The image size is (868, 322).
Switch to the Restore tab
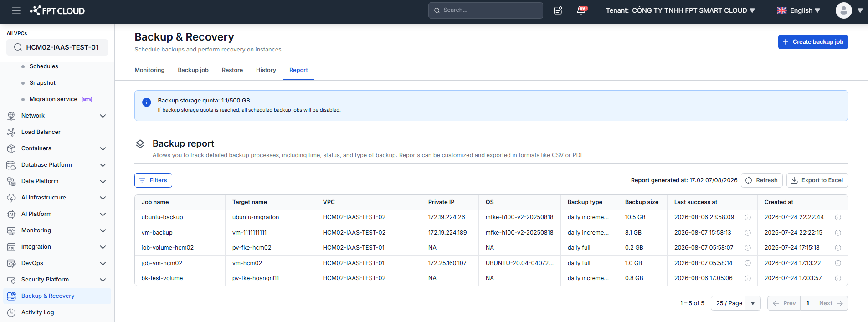point(232,70)
